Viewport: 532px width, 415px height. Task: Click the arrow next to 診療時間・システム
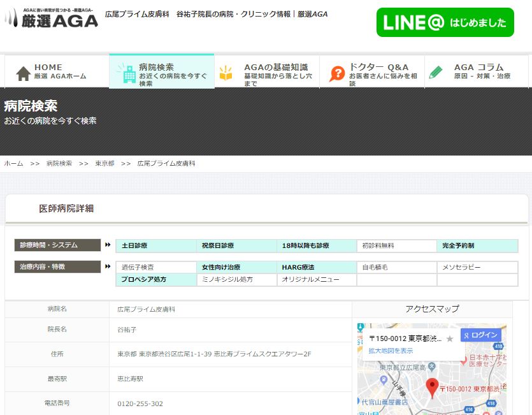(108, 245)
